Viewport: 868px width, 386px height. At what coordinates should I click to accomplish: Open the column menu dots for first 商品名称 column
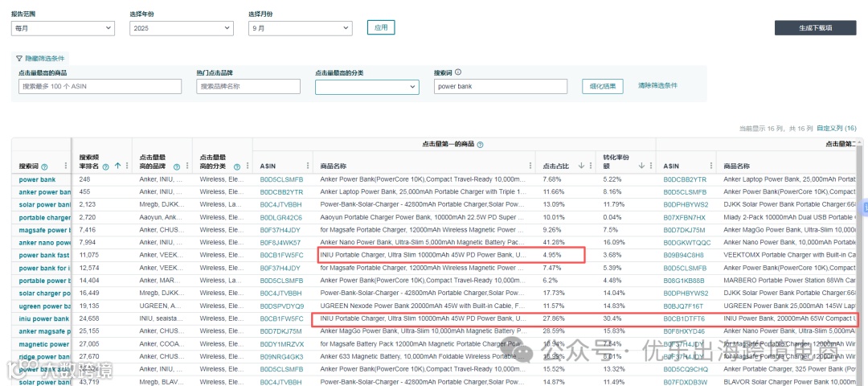pyautogui.click(x=530, y=166)
